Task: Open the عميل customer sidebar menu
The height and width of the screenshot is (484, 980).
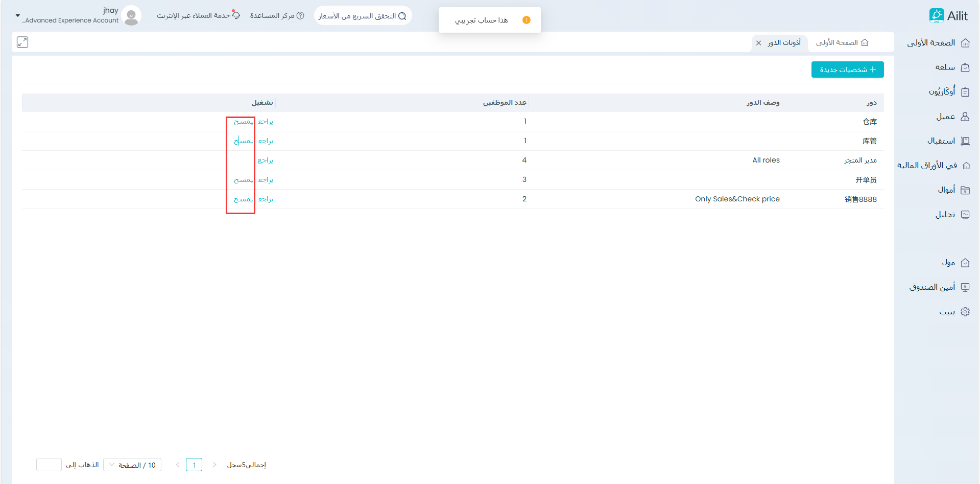Action: point(945,117)
